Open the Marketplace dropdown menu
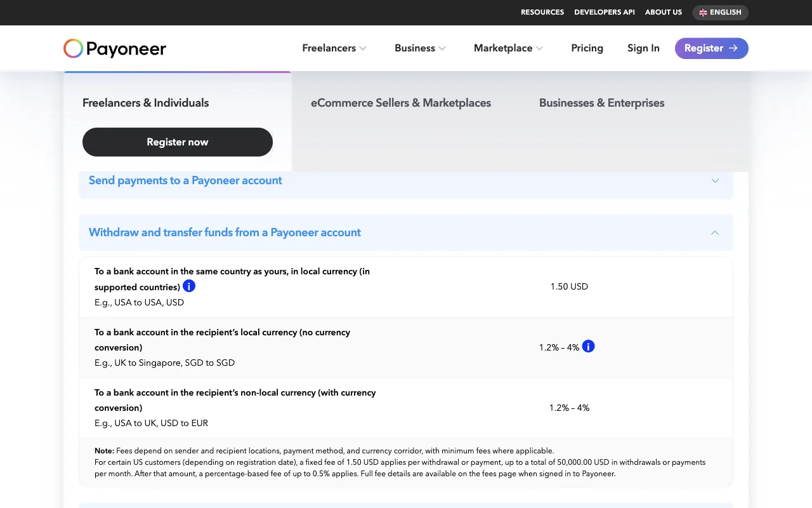The height and width of the screenshot is (508, 812). [x=508, y=48]
